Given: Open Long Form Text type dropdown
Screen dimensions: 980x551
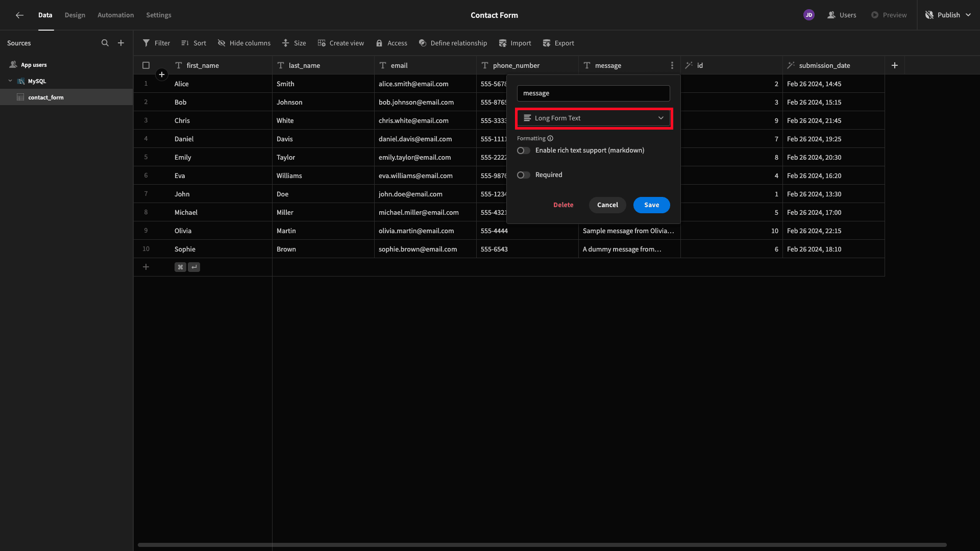Looking at the screenshot, I should 594,118.
